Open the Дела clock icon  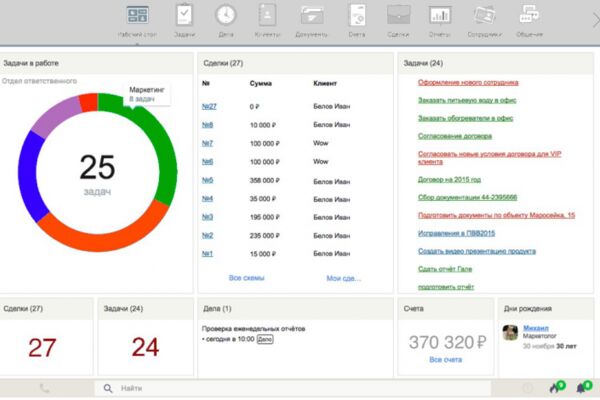coord(226,15)
